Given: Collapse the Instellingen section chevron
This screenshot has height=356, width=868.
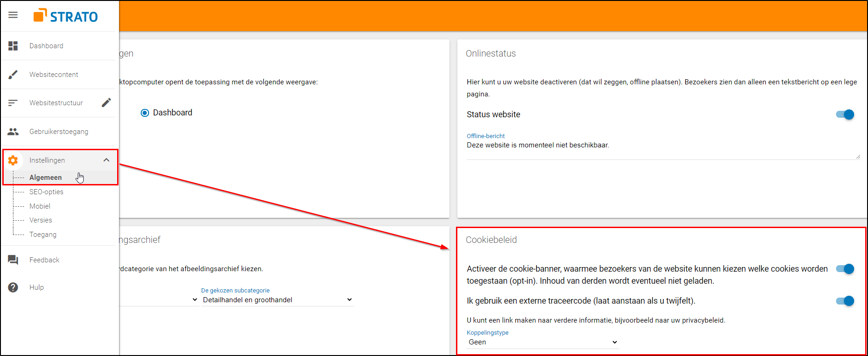Looking at the screenshot, I should pyautogui.click(x=106, y=160).
